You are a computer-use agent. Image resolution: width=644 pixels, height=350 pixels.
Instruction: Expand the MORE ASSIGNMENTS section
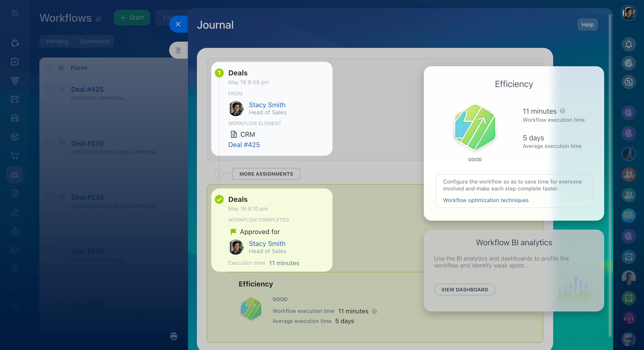266,174
